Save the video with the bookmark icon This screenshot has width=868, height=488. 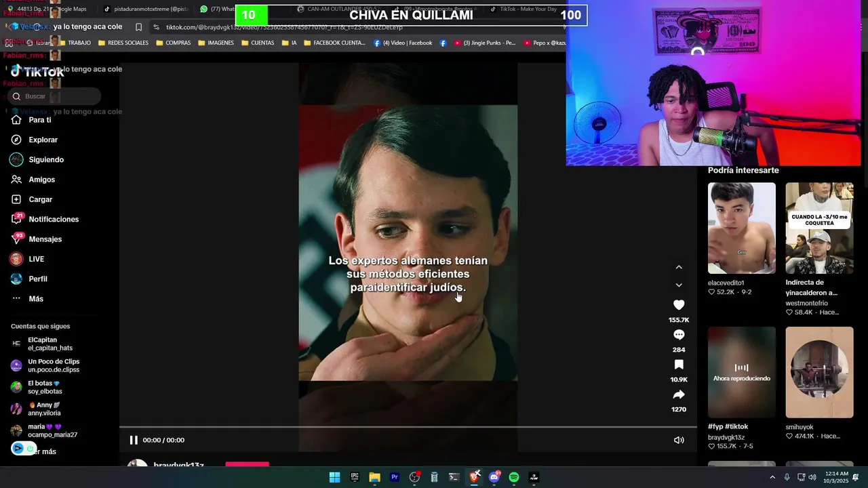point(679,365)
